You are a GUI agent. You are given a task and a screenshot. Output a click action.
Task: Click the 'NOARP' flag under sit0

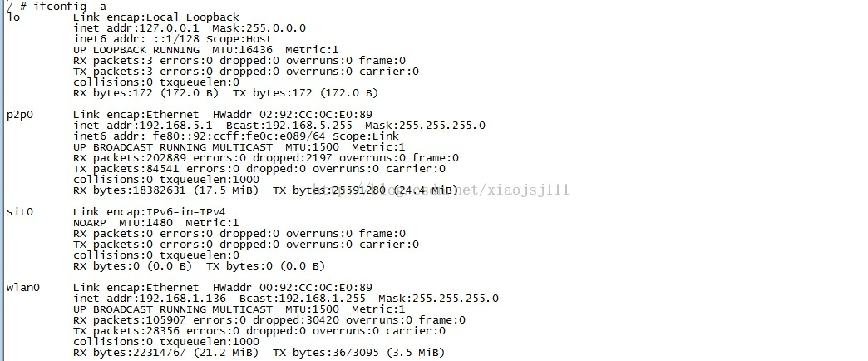pyautogui.click(x=90, y=222)
